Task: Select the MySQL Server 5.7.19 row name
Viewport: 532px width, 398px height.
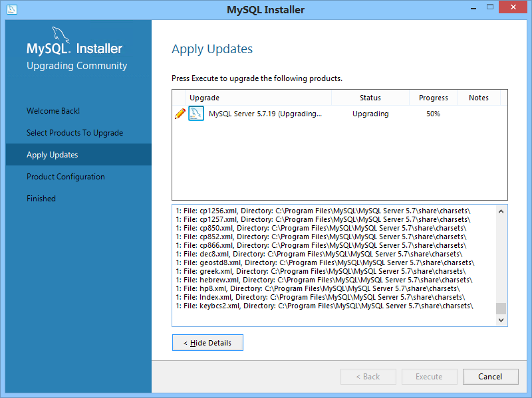Action: click(x=265, y=114)
